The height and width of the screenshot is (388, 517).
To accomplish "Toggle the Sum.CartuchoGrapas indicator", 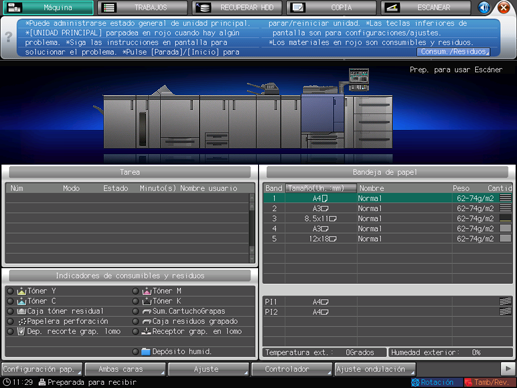I will [135, 311].
